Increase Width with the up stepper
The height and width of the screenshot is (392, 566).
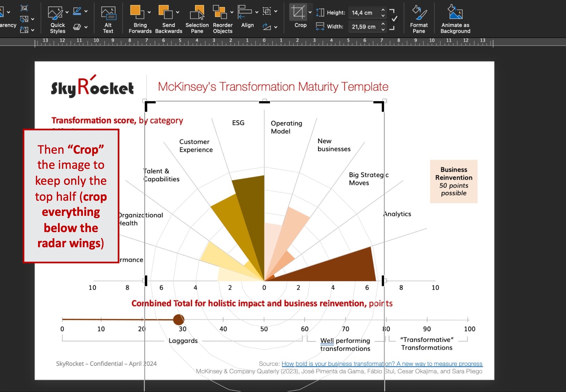[x=383, y=24]
